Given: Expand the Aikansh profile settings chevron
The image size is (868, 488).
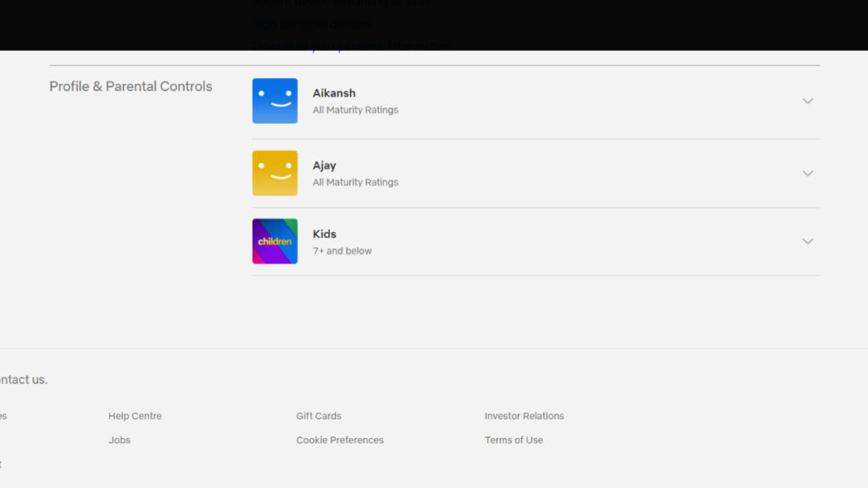Looking at the screenshot, I should coord(807,101).
